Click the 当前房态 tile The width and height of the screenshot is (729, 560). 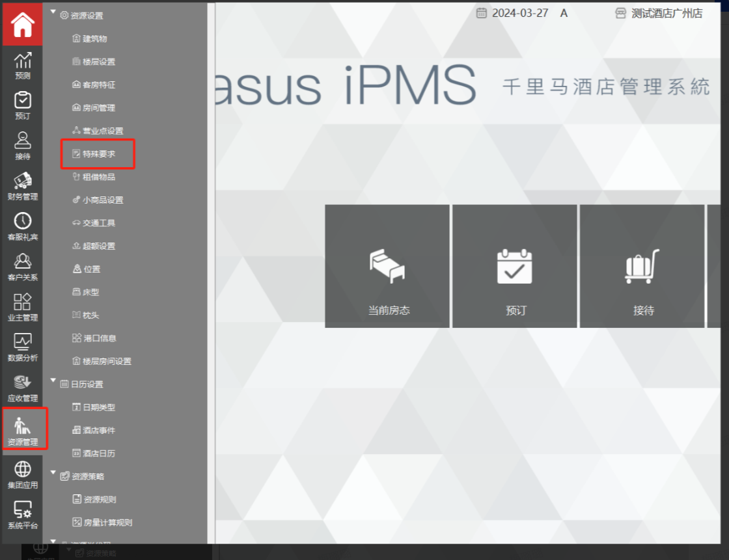[x=388, y=267]
